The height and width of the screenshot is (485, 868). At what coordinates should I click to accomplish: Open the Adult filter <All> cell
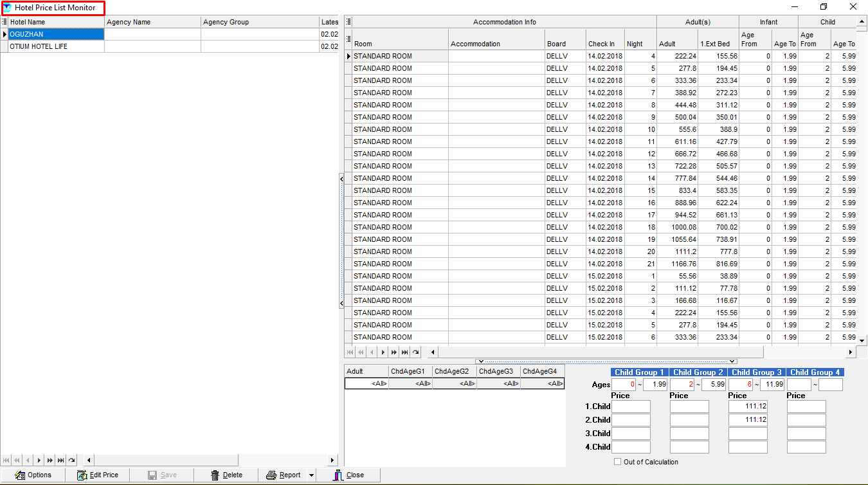[x=366, y=383]
